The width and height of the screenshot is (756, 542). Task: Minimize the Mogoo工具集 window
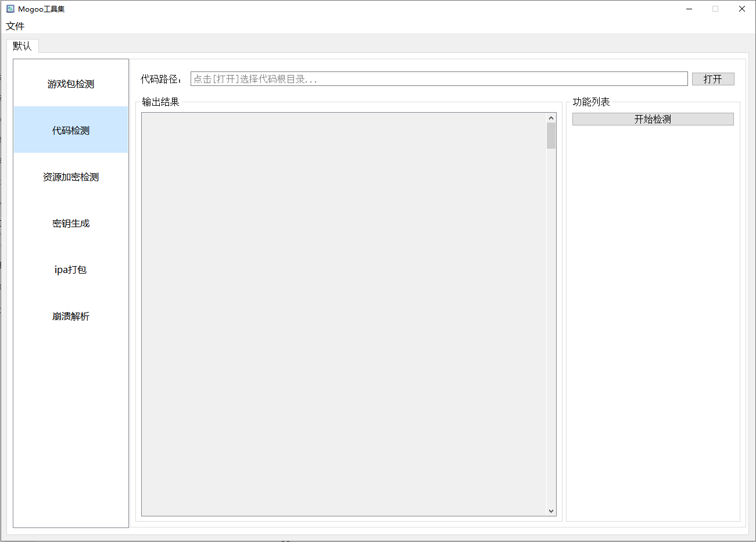tap(689, 9)
